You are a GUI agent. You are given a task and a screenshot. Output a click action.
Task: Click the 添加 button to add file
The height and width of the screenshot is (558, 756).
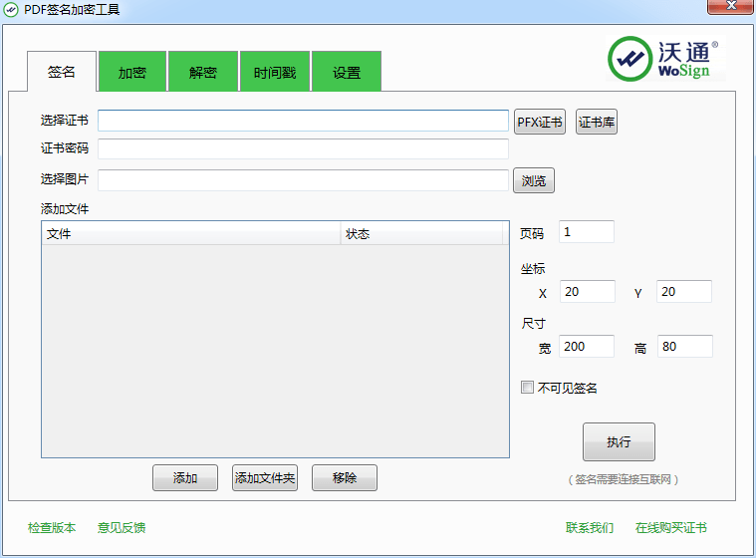tap(185, 478)
